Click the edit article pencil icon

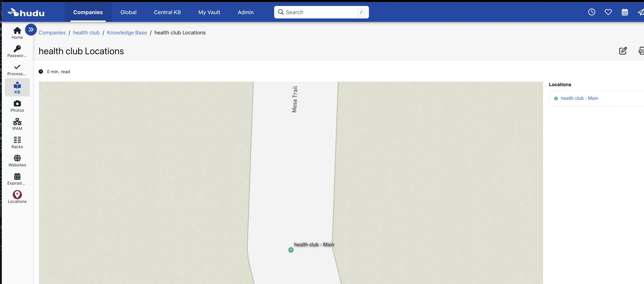tap(623, 51)
